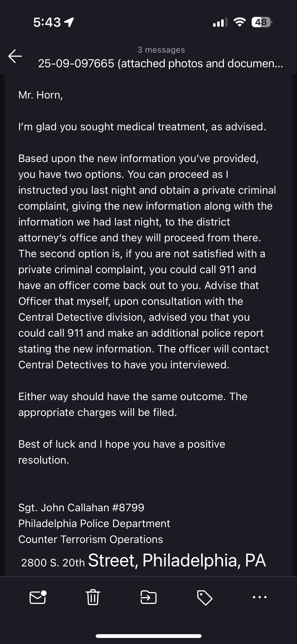Move email using the folder arrow icon
The image size is (297, 644).
point(148,597)
